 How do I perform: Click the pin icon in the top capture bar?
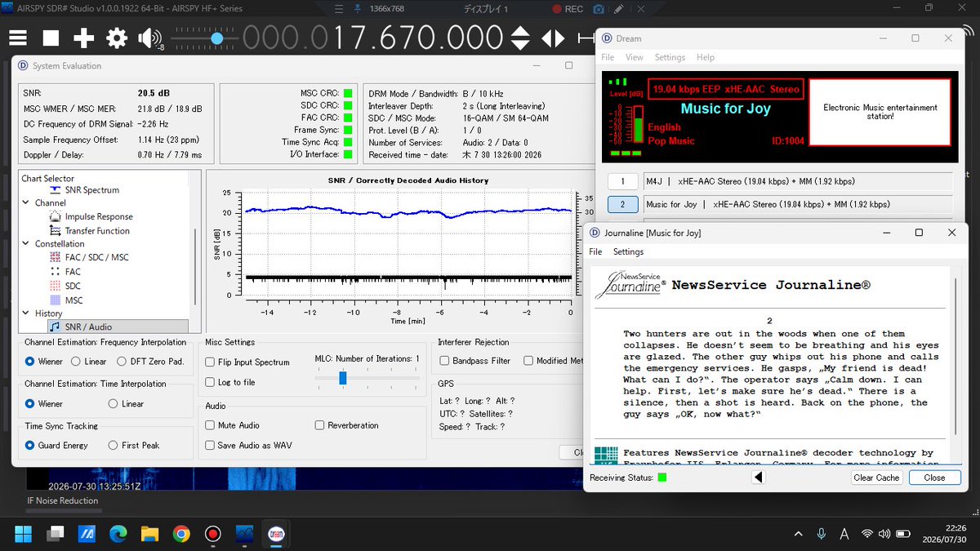click(357, 9)
